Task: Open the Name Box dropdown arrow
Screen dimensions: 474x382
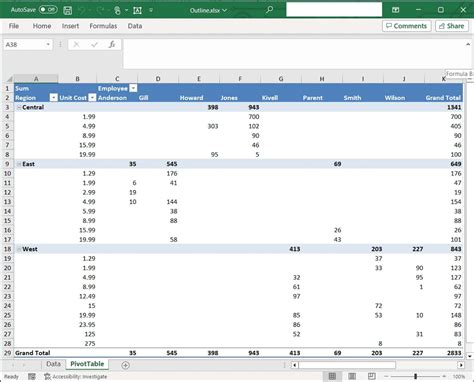Action: tap(48, 44)
